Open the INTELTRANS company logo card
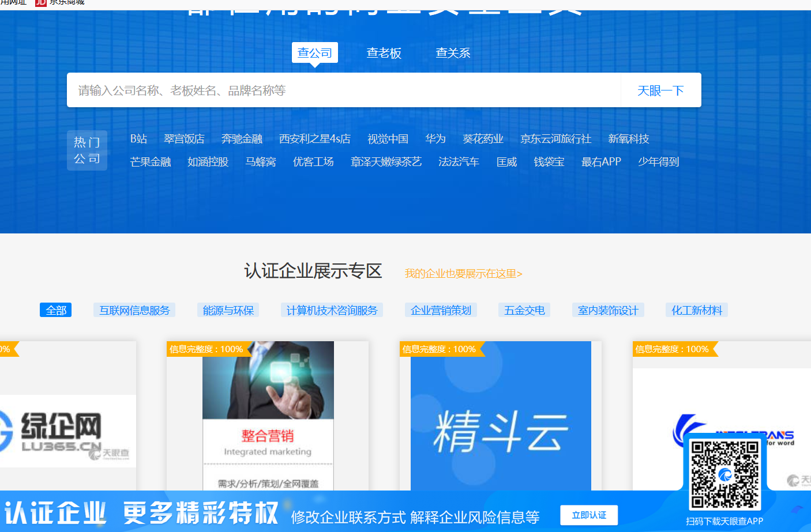The width and height of the screenshot is (811, 532). point(722,416)
